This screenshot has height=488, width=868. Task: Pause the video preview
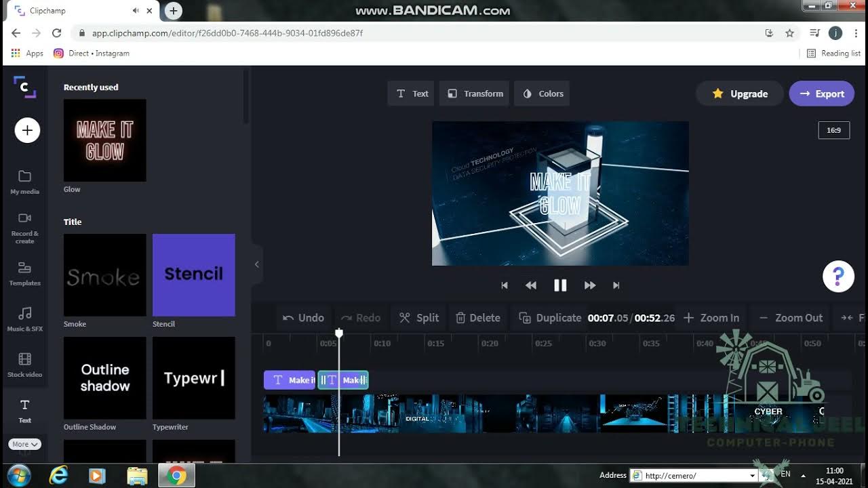click(x=560, y=285)
